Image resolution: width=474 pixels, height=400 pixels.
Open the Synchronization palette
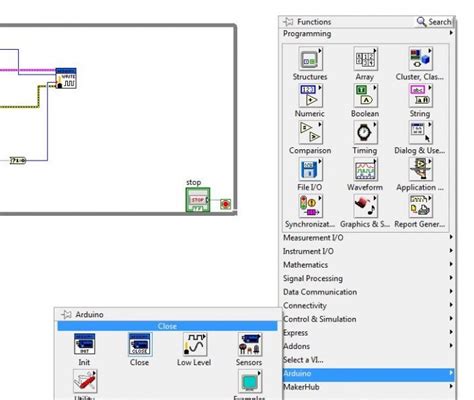(x=310, y=206)
